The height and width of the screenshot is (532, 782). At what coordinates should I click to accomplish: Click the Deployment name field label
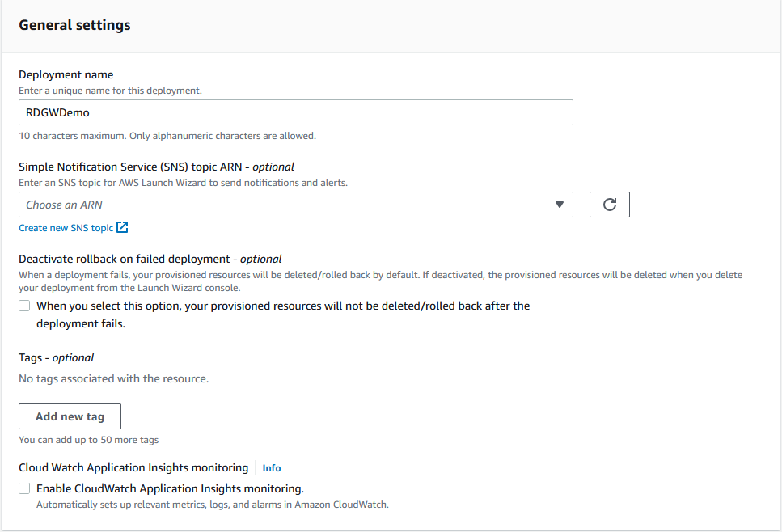[x=66, y=75]
